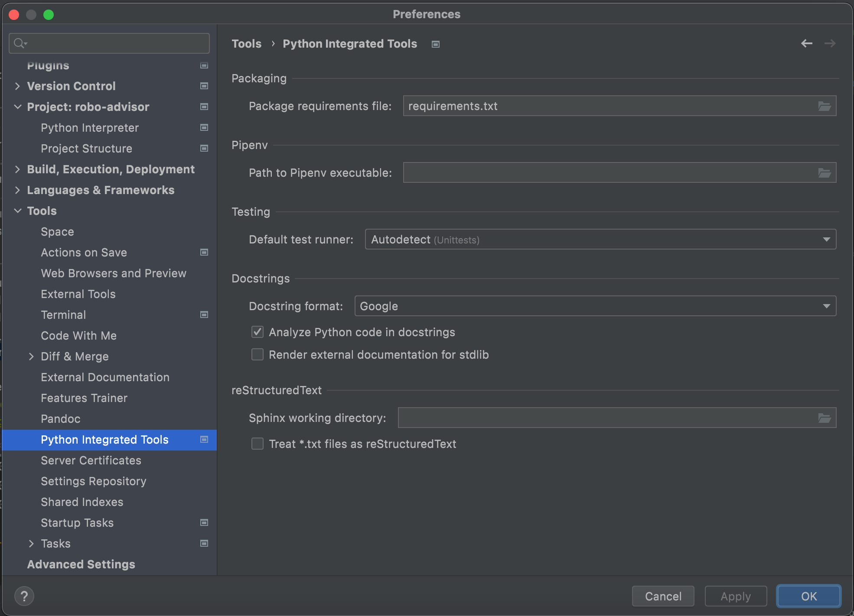
Task: Enable Treat *.txt files as reStructuredText
Action: (258, 444)
